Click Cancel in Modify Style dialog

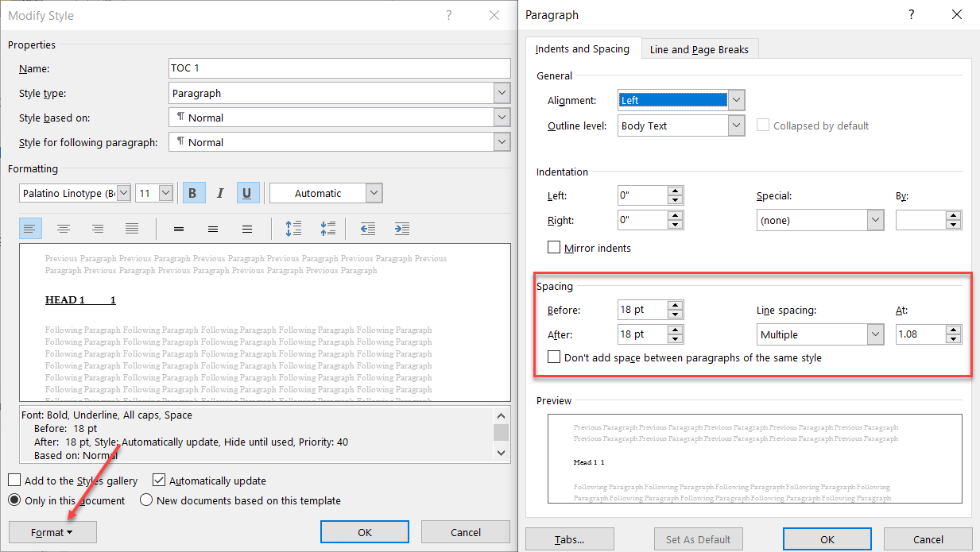click(x=466, y=532)
